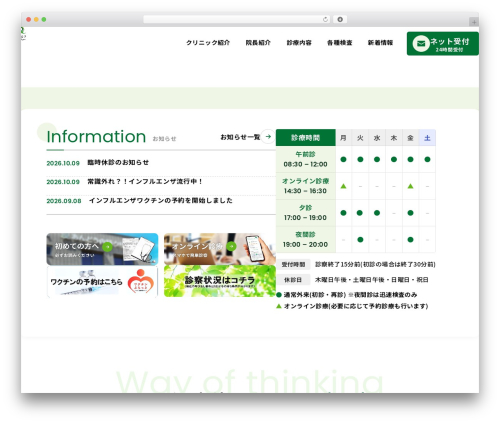The image size is (500, 423).
Task: Click Friday triangle mark in オンライン診療 row
Action: 410,186
